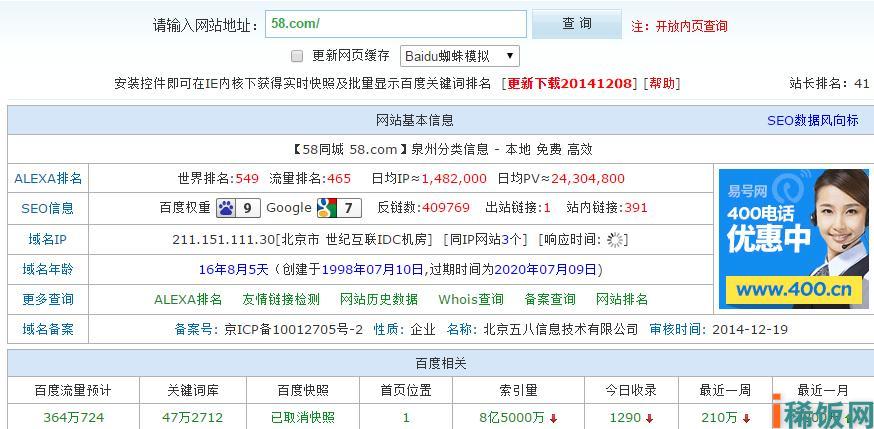Click company name 北京五八信息技术有限公司
874x429 pixels.
coord(560,330)
